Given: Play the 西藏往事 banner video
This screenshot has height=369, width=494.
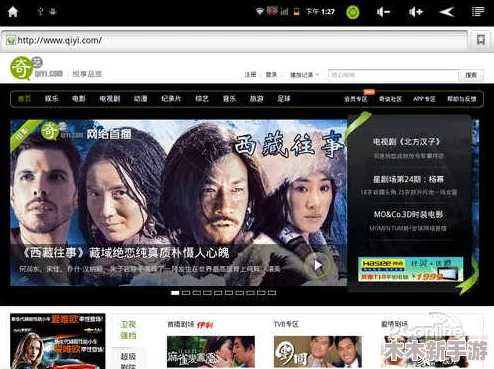Looking at the screenshot, I should click(x=318, y=265).
